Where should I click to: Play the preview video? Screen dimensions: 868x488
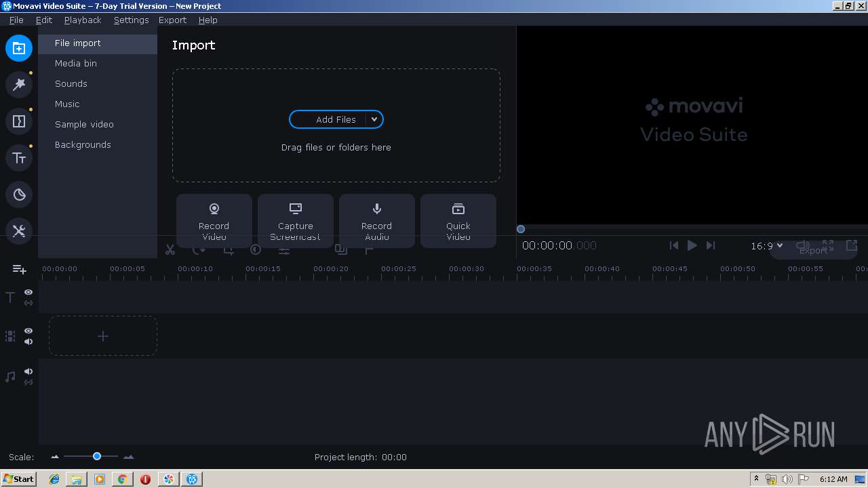692,245
